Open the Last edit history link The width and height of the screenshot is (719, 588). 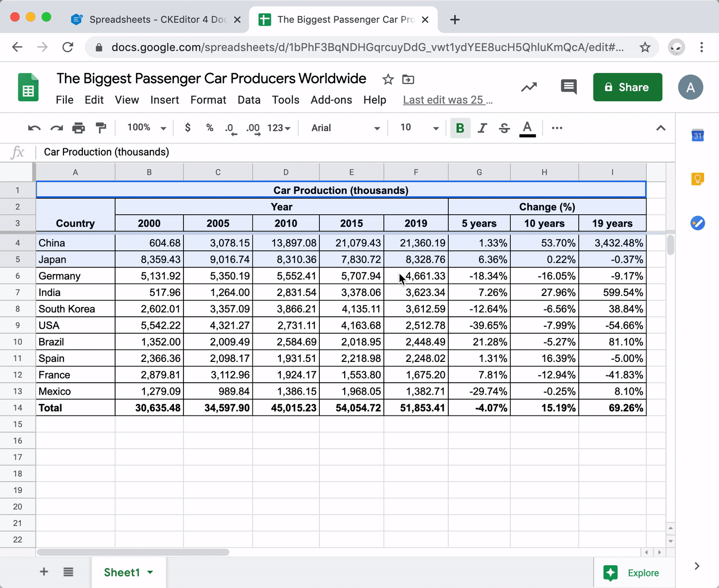pos(448,100)
